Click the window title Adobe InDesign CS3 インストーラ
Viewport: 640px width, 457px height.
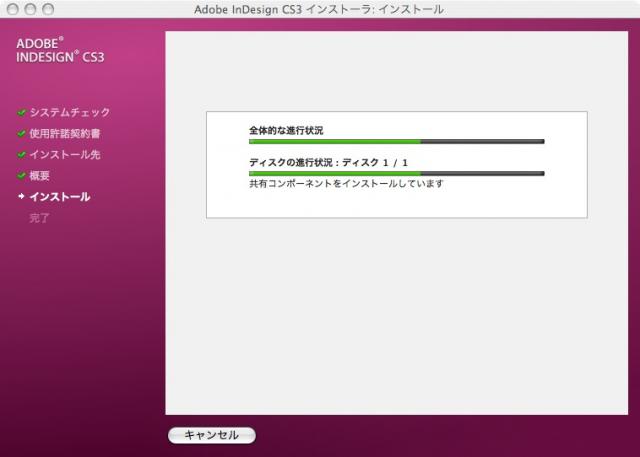(319, 9)
